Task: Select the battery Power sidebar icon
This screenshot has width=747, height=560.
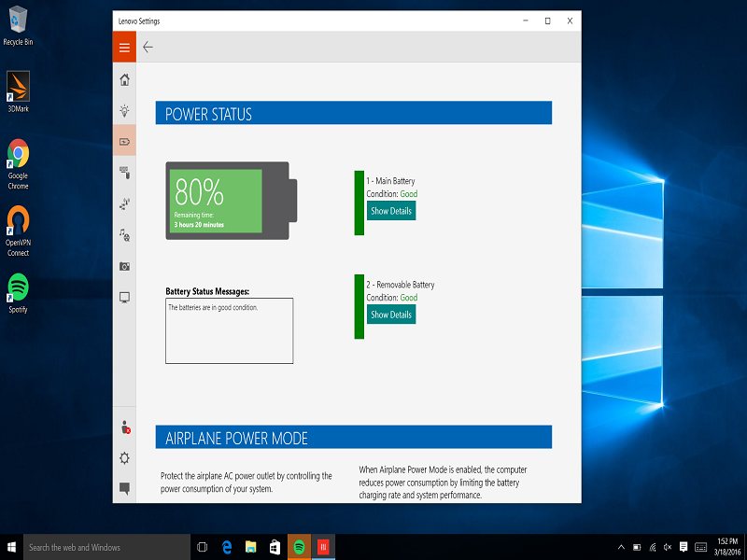Action: click(x=124, y=141)
